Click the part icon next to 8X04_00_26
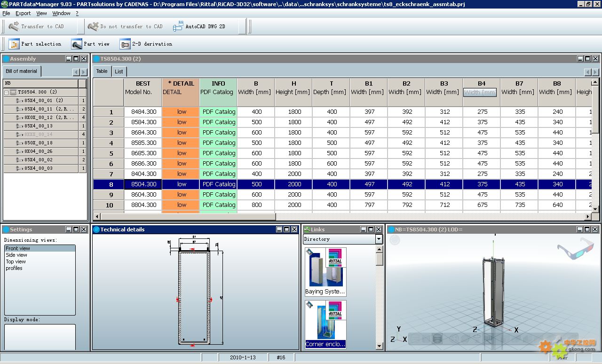The image size is (602, 364). [x=20, y=151]
